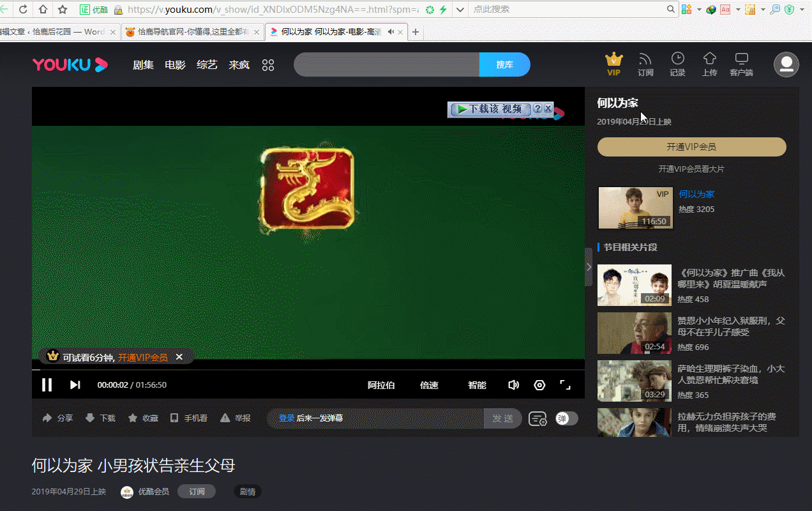
Task: Enter fullscreen mode
Action: pos(565,385)
